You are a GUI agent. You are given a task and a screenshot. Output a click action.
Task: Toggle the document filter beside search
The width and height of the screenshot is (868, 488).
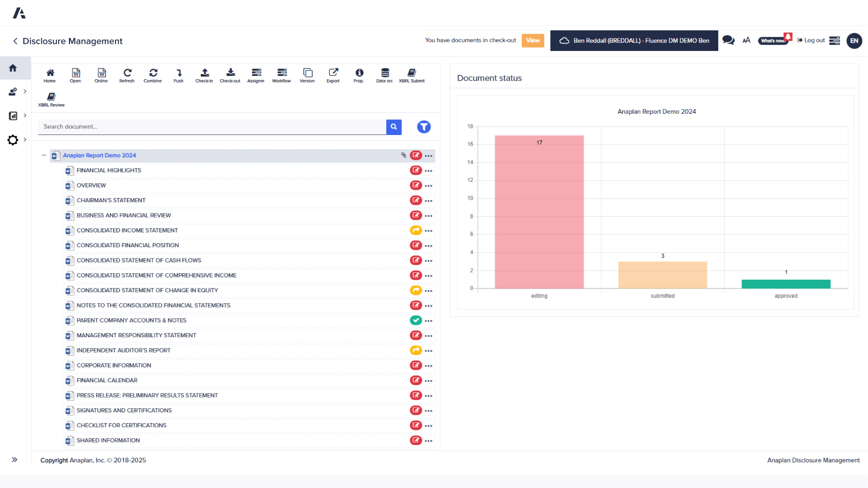[424, 126]
